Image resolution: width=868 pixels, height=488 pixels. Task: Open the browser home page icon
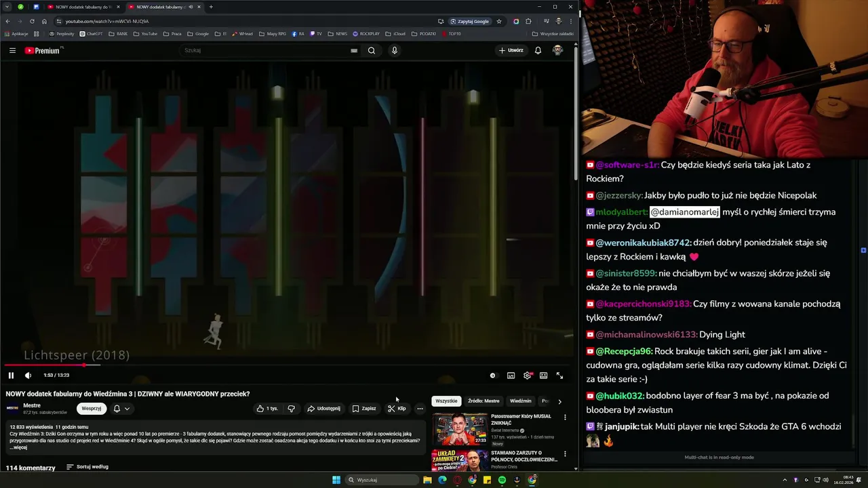point(44,21)
